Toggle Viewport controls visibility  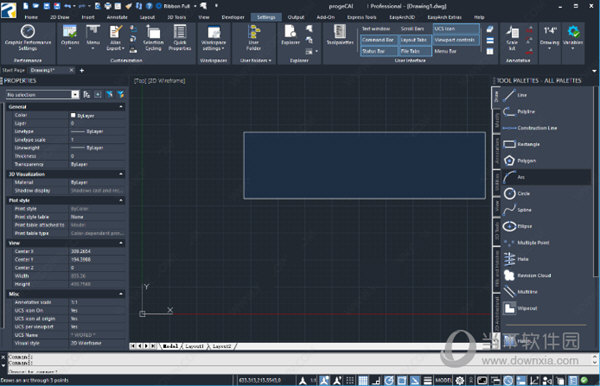[x=455, y=40]
